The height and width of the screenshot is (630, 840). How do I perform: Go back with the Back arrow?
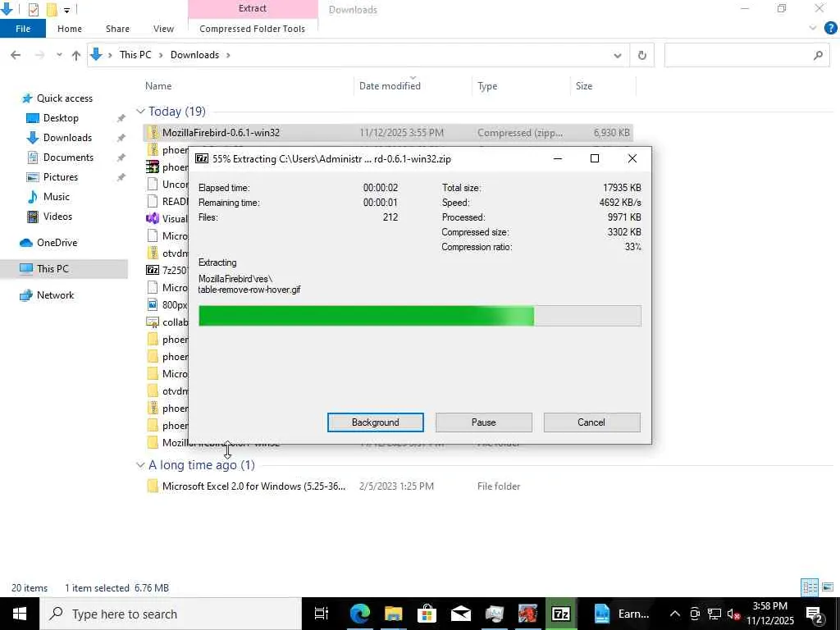(16, 55)
